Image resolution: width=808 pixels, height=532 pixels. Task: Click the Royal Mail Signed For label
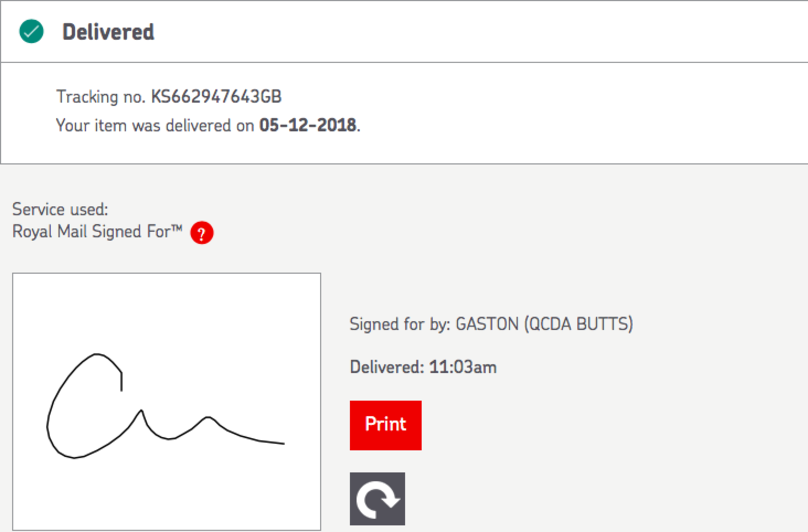[x=97, y=231]
